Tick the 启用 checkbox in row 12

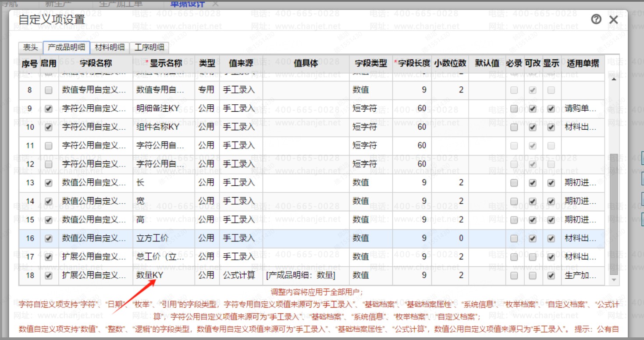49,164
